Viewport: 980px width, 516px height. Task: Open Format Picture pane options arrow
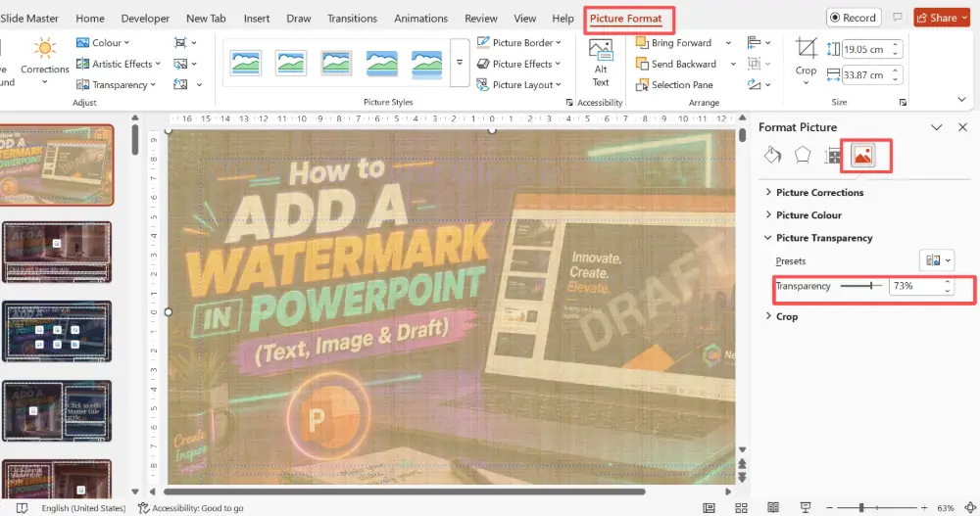936,127
